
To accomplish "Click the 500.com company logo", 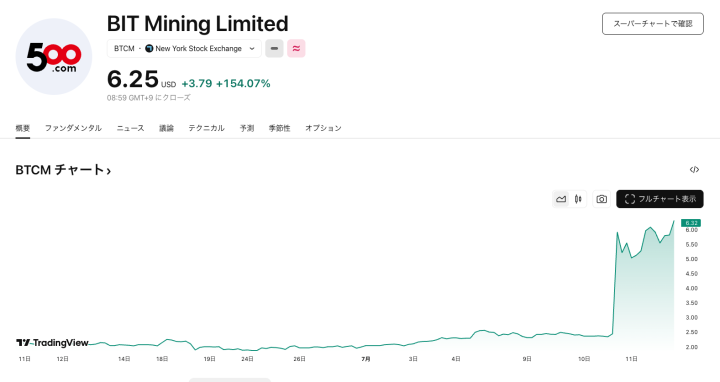I will click(x=54, y=56).
